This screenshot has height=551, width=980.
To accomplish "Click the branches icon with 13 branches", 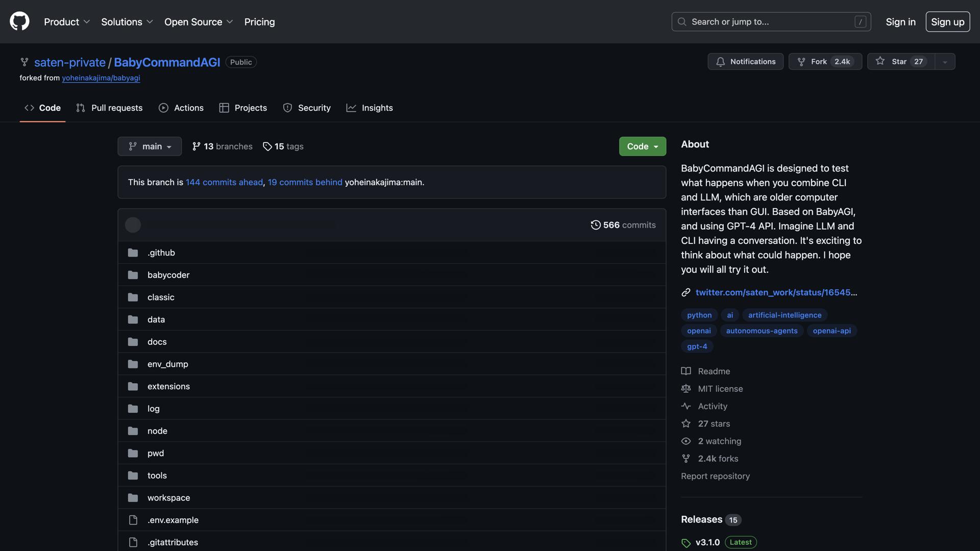I will tap(197, 146).
